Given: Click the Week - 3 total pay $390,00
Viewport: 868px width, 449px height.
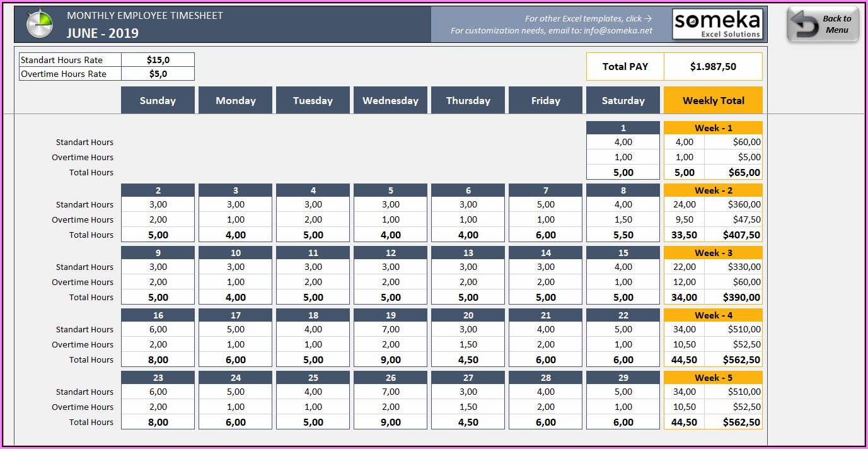Looking at the screenshot, I should 733,297.
